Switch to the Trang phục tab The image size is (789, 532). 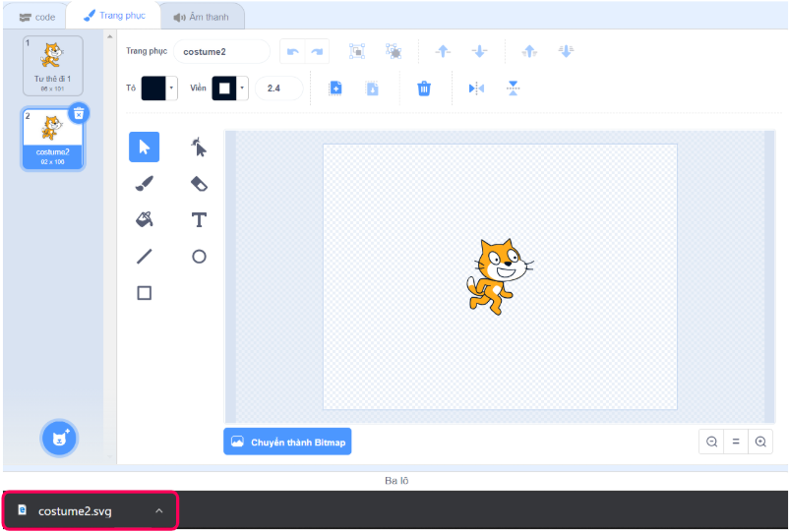(x=114, y=16)
